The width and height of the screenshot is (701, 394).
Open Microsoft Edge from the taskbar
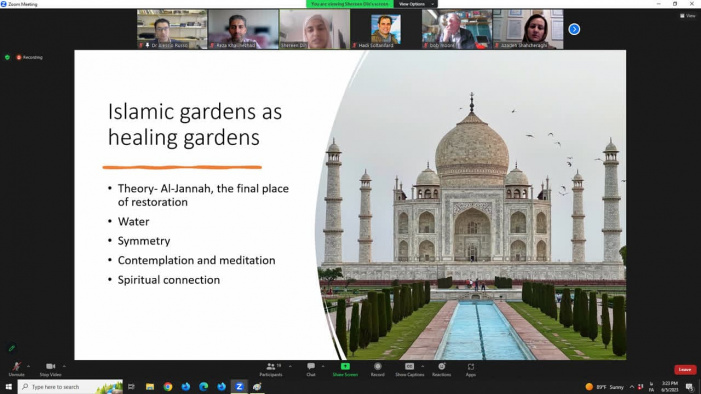click(203, 386)
